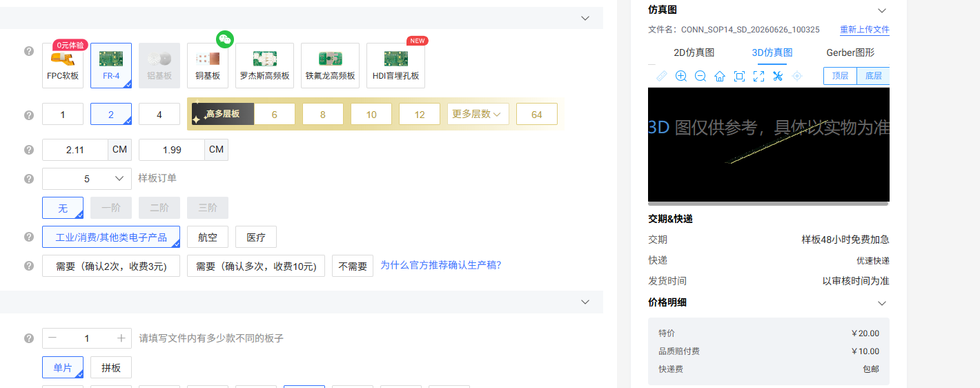Open fullscreen view with expand arrows icon

tap(758, 76)
